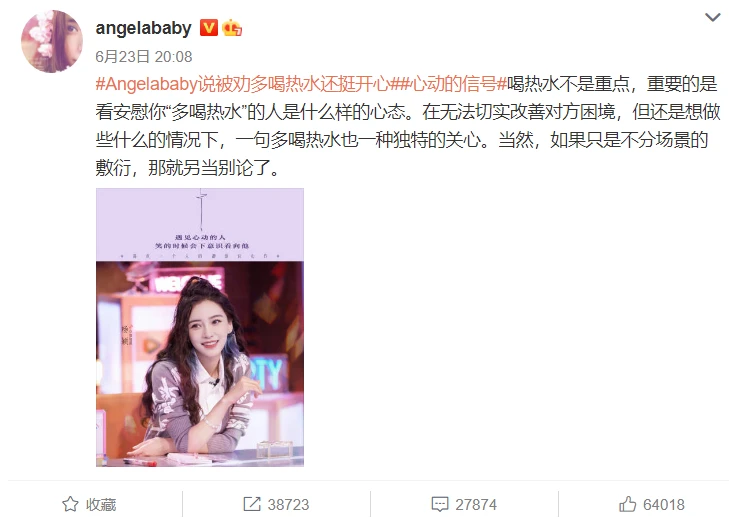Click the post body text paragraph
Image resolution: width=749 pixels, height=517 pixels.
[x=408, y=126]
